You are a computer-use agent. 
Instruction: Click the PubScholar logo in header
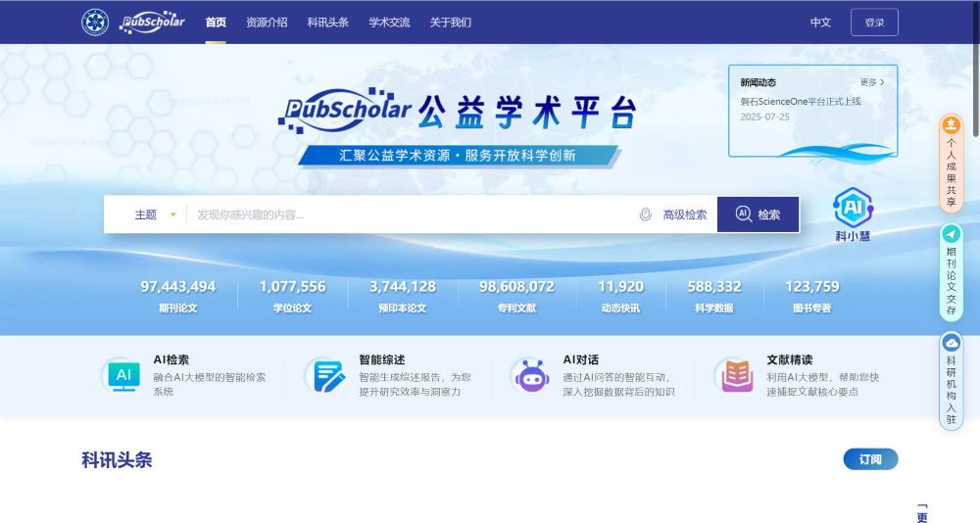click(152, 22)
